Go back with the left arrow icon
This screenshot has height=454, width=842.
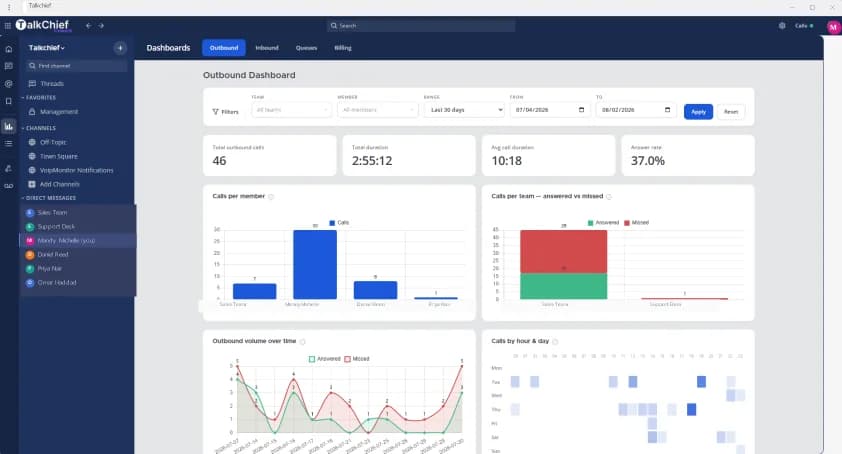[x=89, y=25]
